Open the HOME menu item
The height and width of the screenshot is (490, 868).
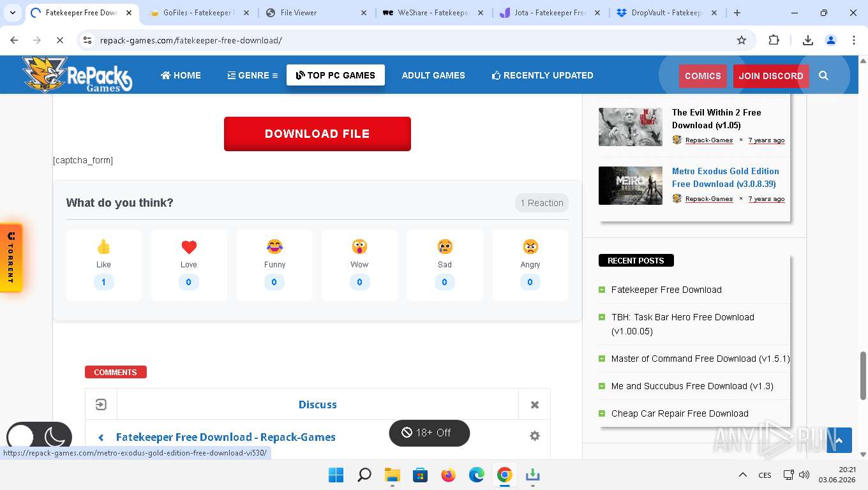pos(181,75)
